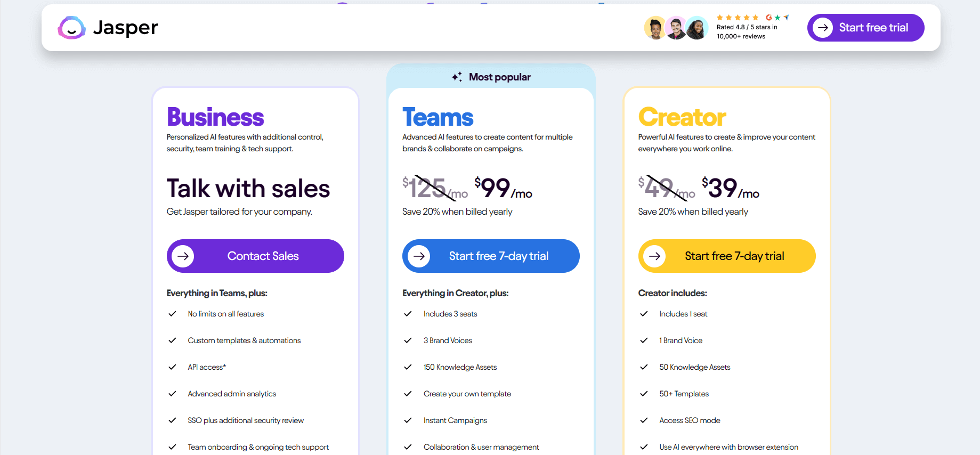
Task: Click checkmark beside 3 Brand Voices
Action: [408, 340]
